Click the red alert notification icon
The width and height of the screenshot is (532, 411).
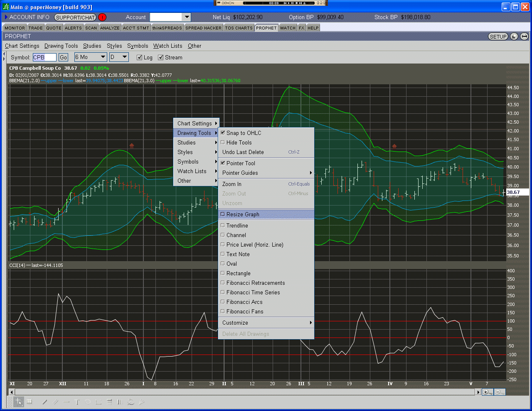(x=102, y=17)
